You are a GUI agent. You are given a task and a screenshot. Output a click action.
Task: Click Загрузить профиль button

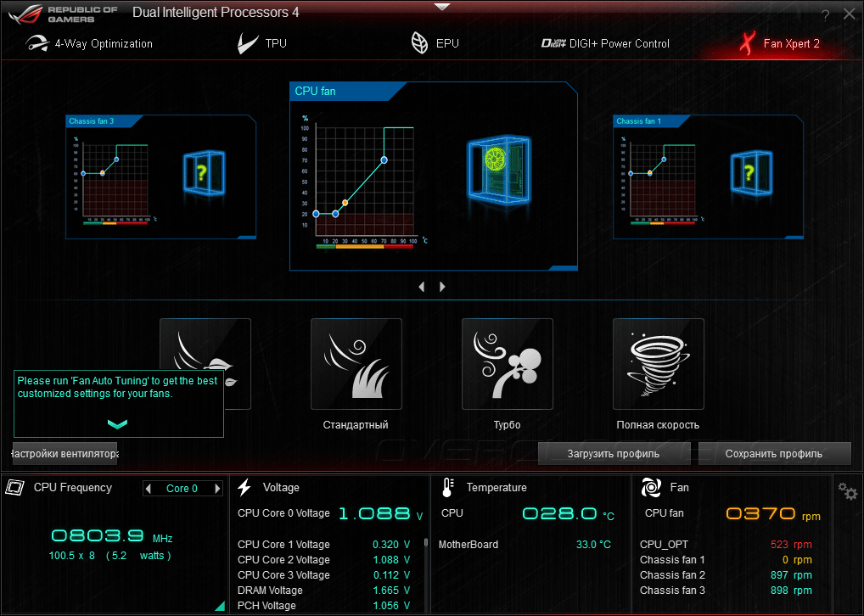(x=614, y=453)
